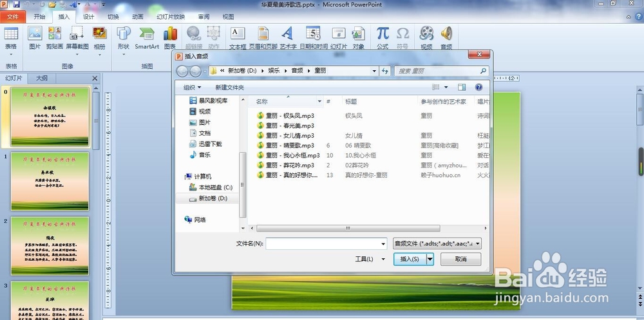Viewport: 644px width, 320px height.
Task: Open the 剪贴画 (Clip Art) icon
Action: (x=54, y=33)
